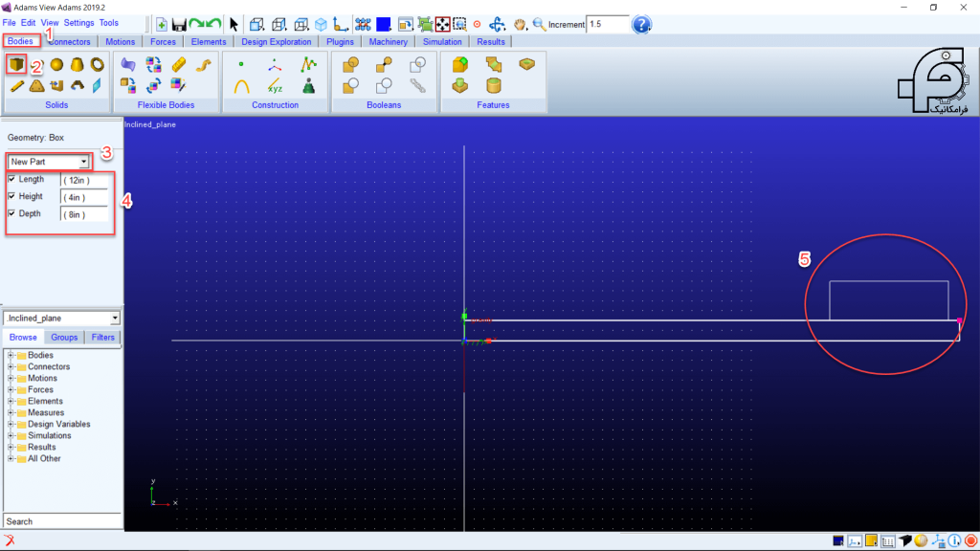The width and height of the screenshot is (980, 551).
Task: Expand the Bodies tree folder
Action: [10, 355]
